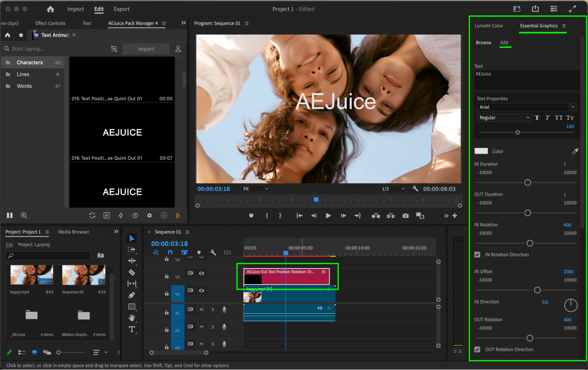The height and width of the screenshot is (370, 588).
Task: Switch to Effect Controls tab
Action: coord(50,23)
